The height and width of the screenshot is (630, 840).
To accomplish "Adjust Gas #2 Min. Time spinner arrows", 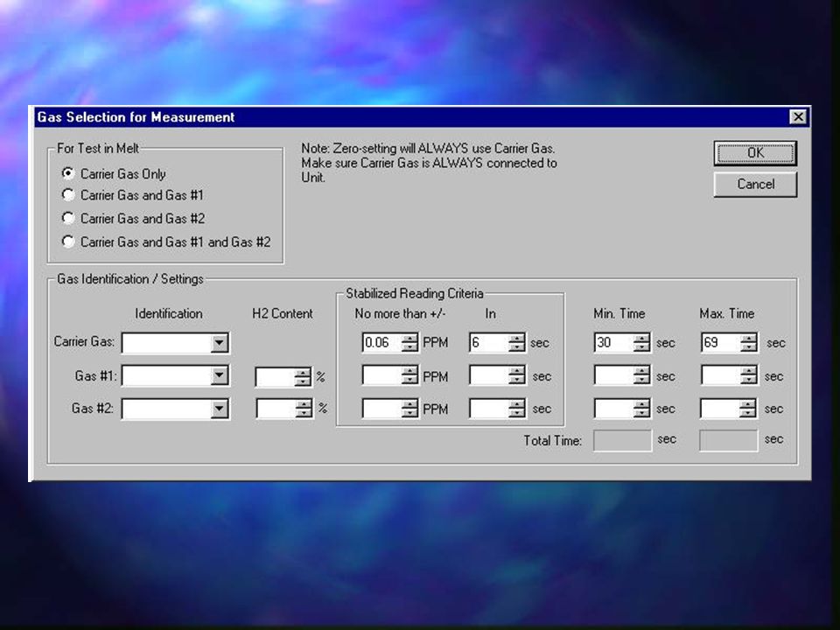I will [641, 409].
